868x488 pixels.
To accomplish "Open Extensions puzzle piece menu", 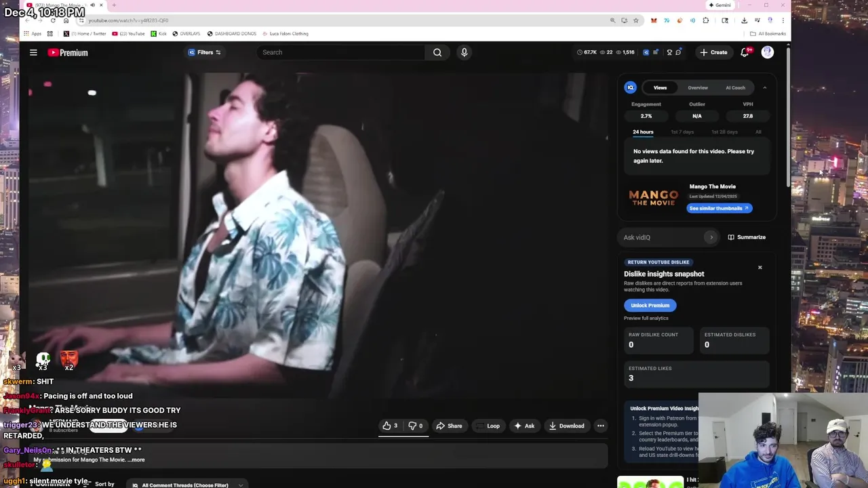I will (x=706, y=20).
